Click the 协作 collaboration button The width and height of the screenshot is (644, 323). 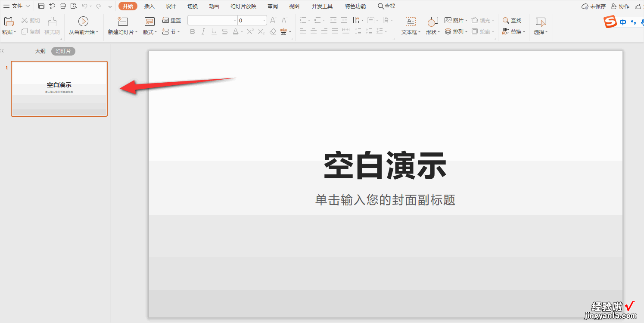click(620, 6)
